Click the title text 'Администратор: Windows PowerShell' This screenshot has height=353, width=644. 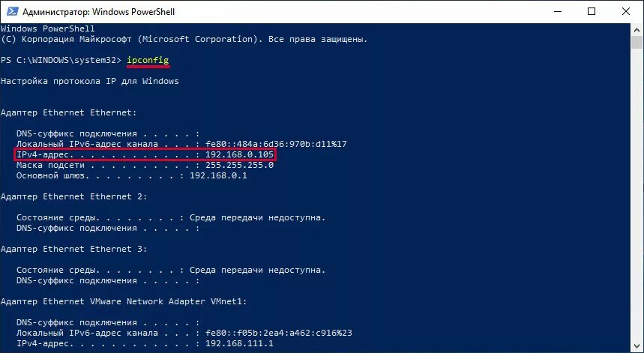click(98, 12)
